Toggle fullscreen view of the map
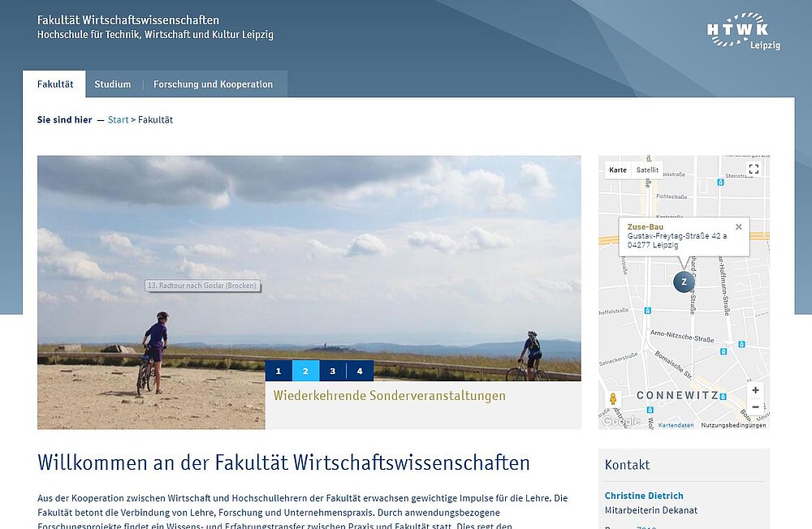The image size is (812, 529). pyautogui.click(x=754, y=169)
